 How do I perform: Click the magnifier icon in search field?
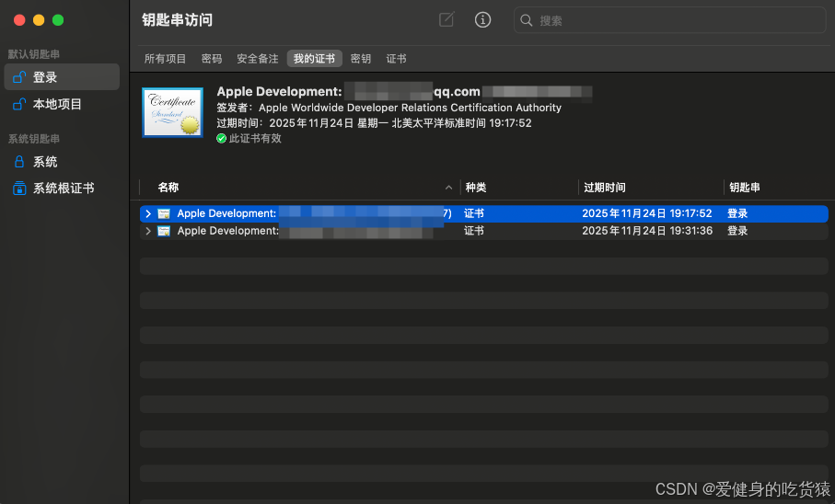(x=527, y=20)
